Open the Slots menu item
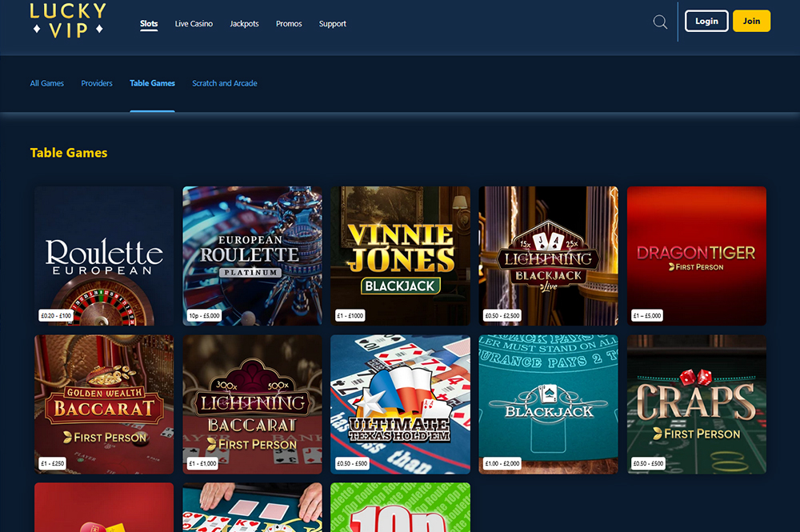Viewport: 800px width, 532px height. click(149, 24)
